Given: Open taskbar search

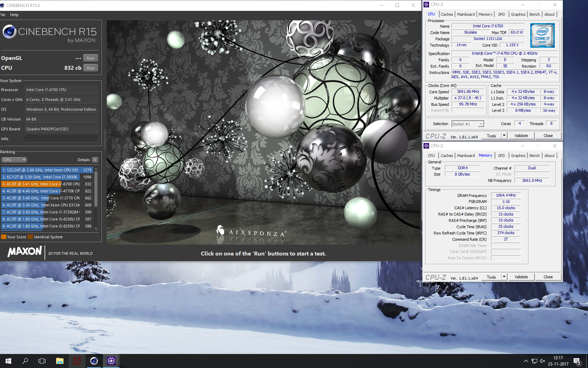Looking at the screenshot, I should tap(25, 361).
